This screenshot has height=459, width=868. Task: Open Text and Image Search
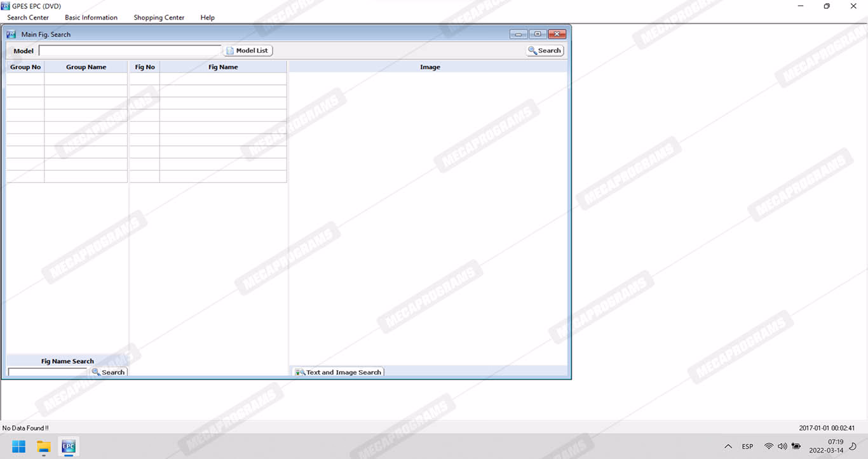click(339, 372)
